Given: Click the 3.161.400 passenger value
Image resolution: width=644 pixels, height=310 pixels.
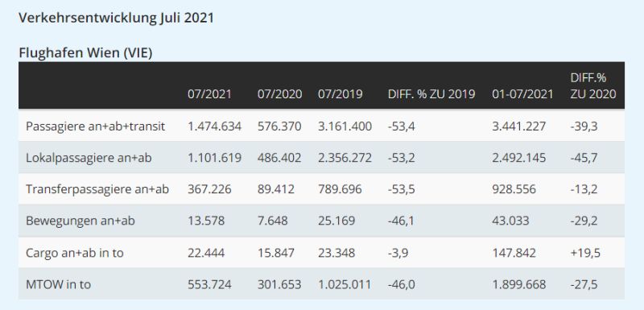Looking at the screenshot, I should point(345,126).
